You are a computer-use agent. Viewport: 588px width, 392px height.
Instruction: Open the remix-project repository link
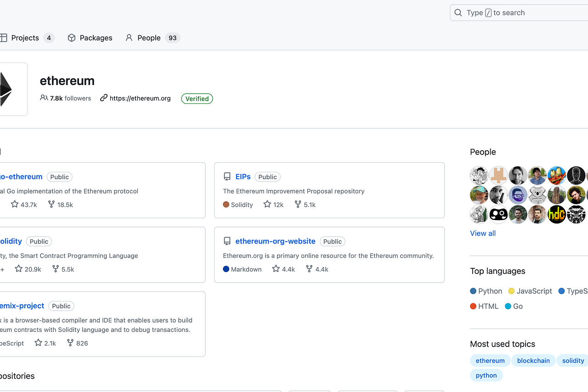22,306
